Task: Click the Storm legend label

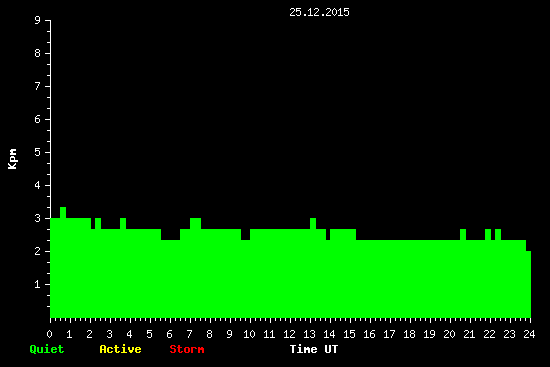Action: (187, 349)
